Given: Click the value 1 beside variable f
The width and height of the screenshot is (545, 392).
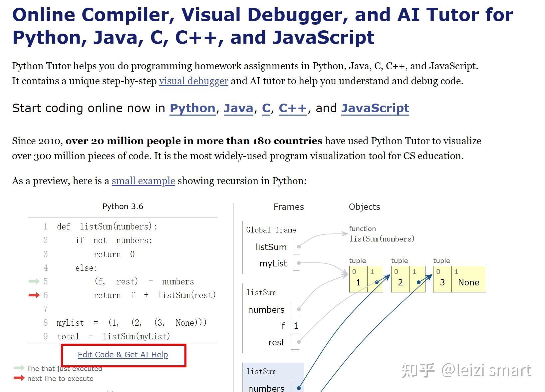Looking at the screenshot, I should point(296,326).
